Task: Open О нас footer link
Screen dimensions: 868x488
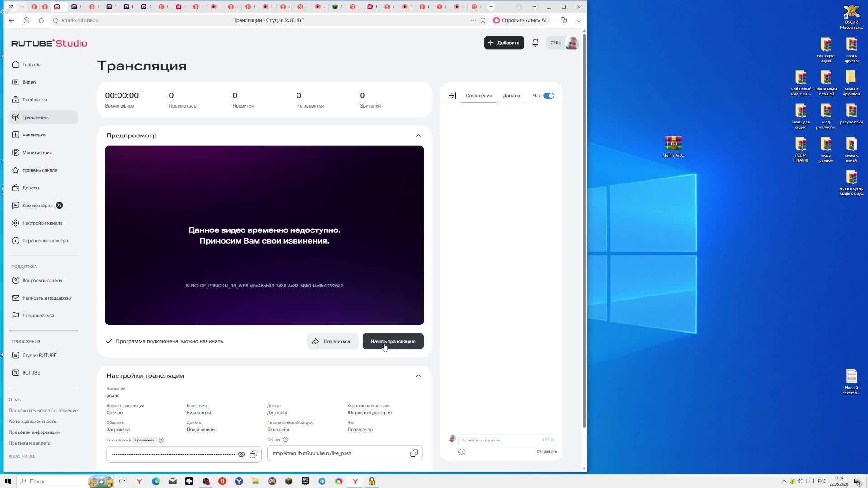Action: [15, 400]
